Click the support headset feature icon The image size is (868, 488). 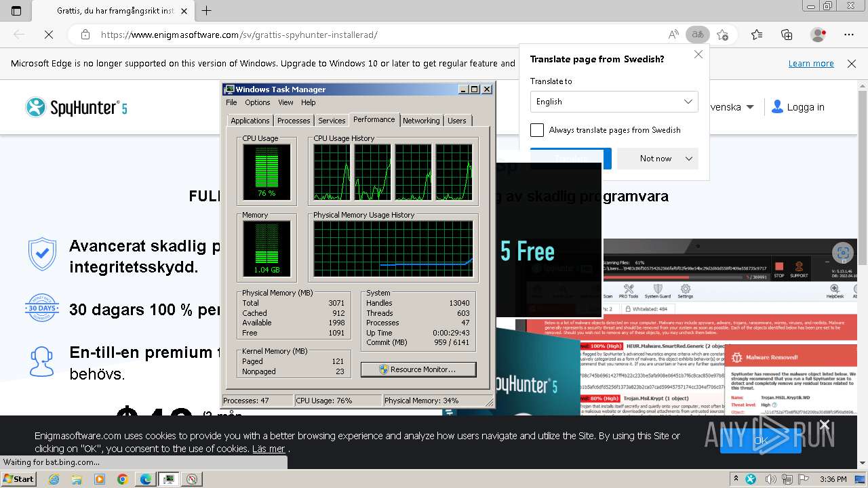click(x=41, y=361)
